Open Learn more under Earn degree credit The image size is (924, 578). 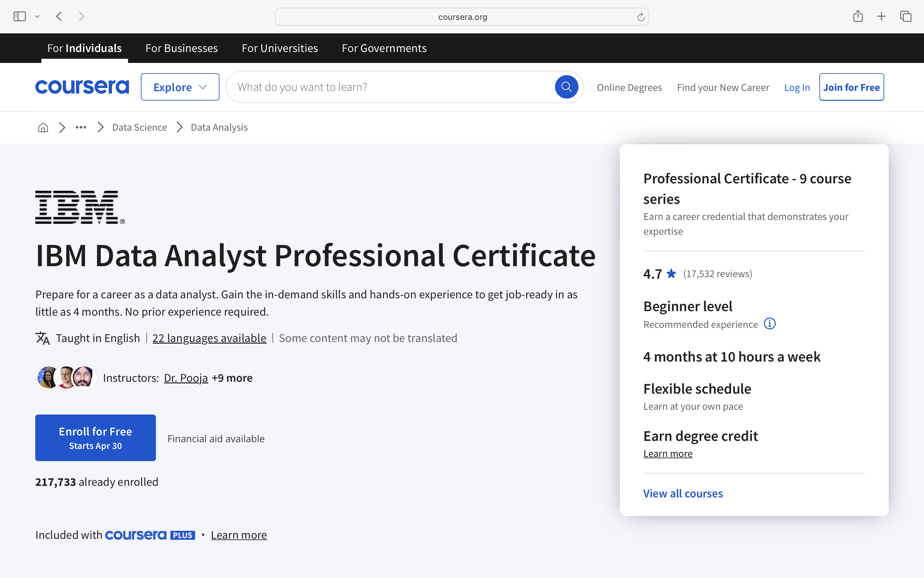click(x=668, y=453)
